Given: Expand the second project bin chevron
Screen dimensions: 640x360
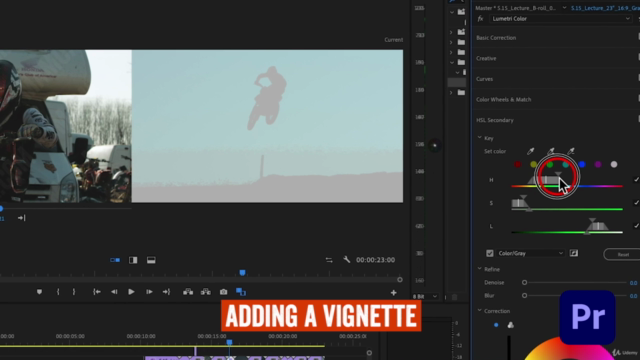Looking at the screenshot, I should [451, 32].
